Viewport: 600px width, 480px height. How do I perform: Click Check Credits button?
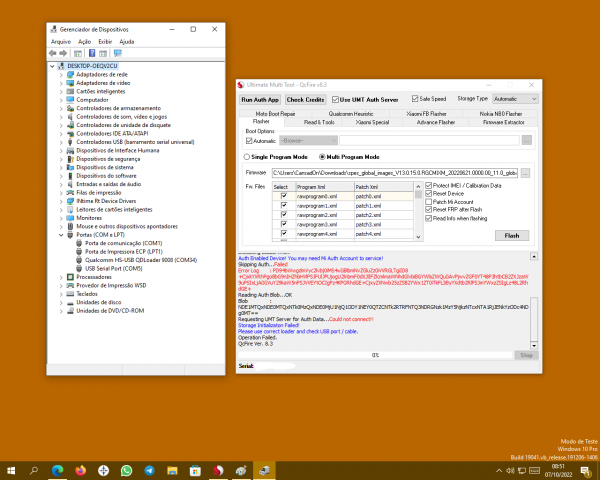(x=305, y=100)
